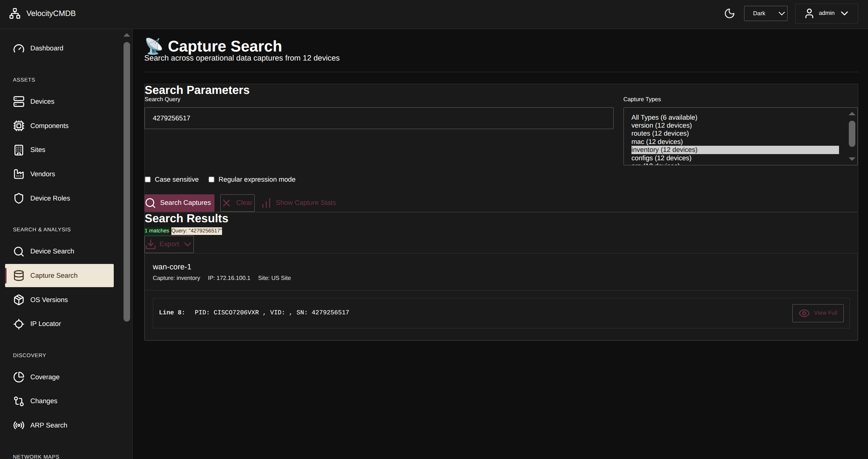Click the eye icon in View Full
This screenshot has height=459, width=868.
pos(804,313)
